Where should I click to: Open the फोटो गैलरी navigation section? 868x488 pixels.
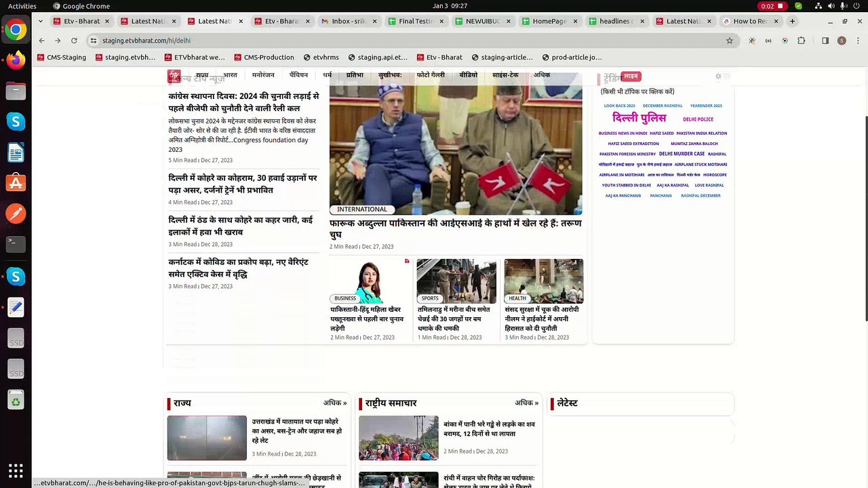(x=431, y=75)
